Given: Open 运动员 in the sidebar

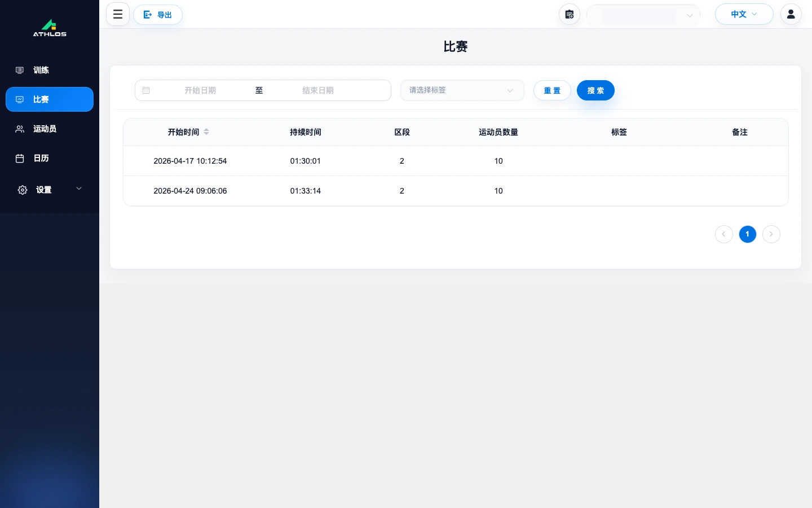Looking at the screenshot, I should (x=50, y=129).
